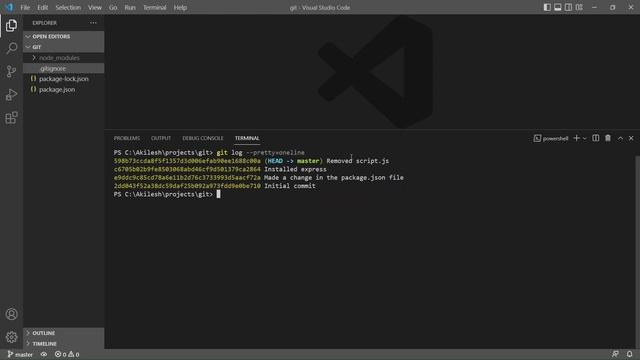Expand the Timeline section

pos(64,344)
